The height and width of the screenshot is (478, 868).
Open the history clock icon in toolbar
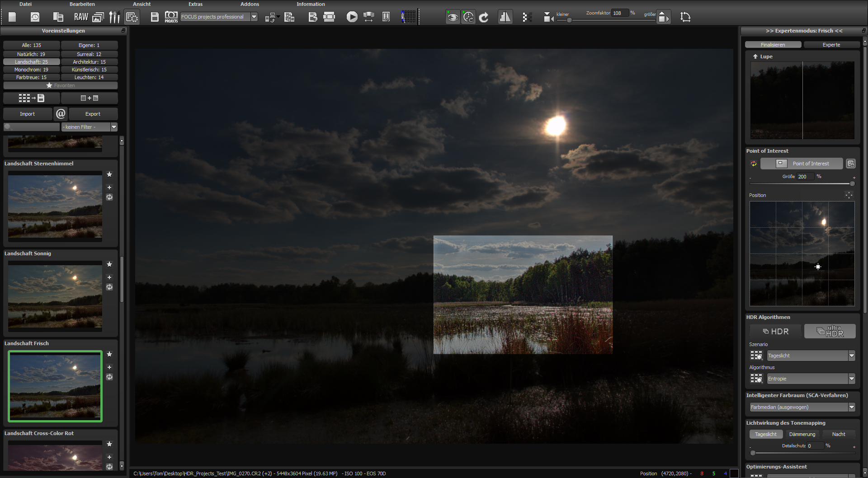pos(35,17)
